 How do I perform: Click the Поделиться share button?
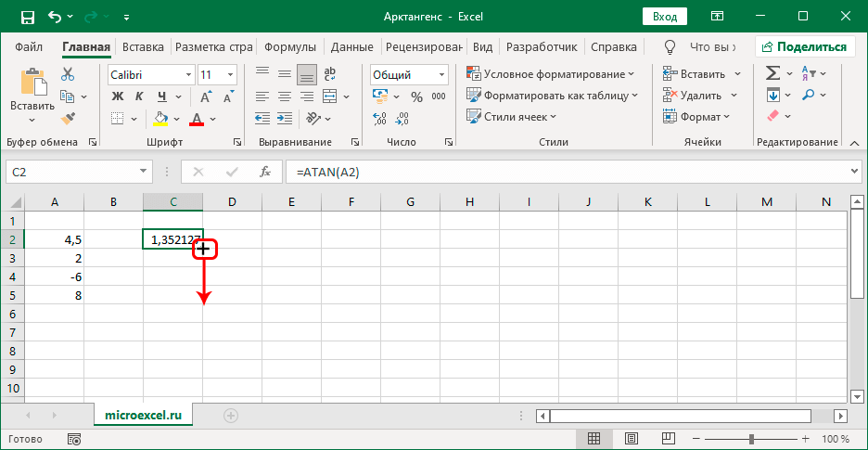804,46
